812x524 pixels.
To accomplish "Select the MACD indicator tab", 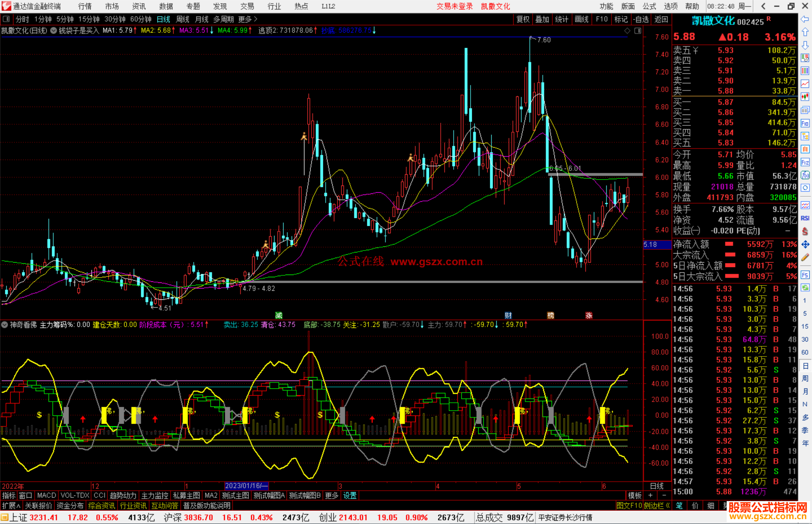I will tap(47, 495).
